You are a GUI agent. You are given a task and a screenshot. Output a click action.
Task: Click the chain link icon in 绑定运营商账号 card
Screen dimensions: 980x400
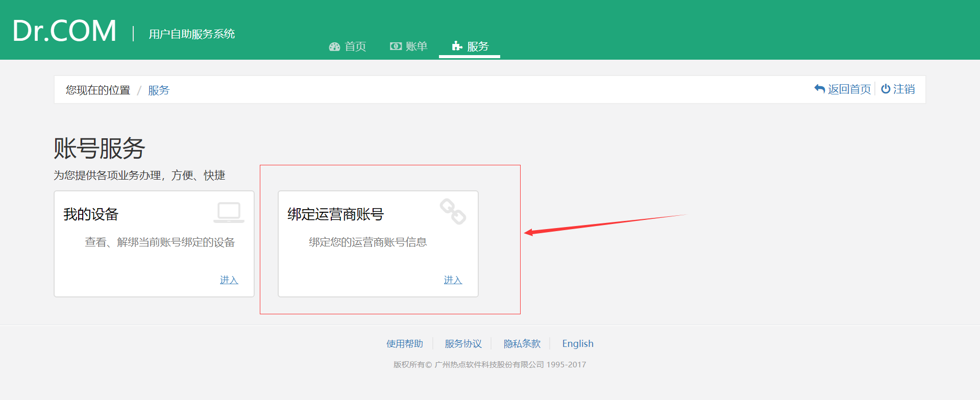pos(453,211)
